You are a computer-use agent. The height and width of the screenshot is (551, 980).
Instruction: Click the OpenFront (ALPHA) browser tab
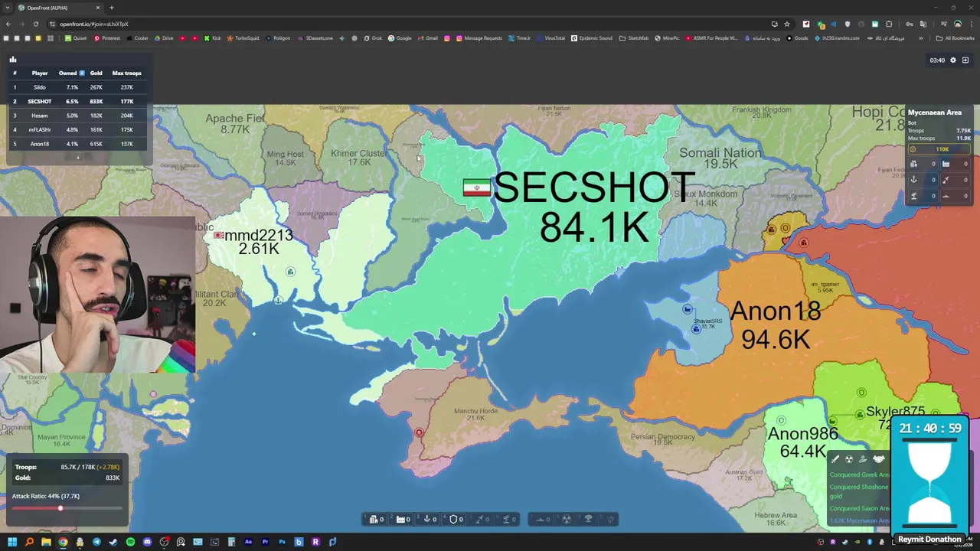[57, 8]
